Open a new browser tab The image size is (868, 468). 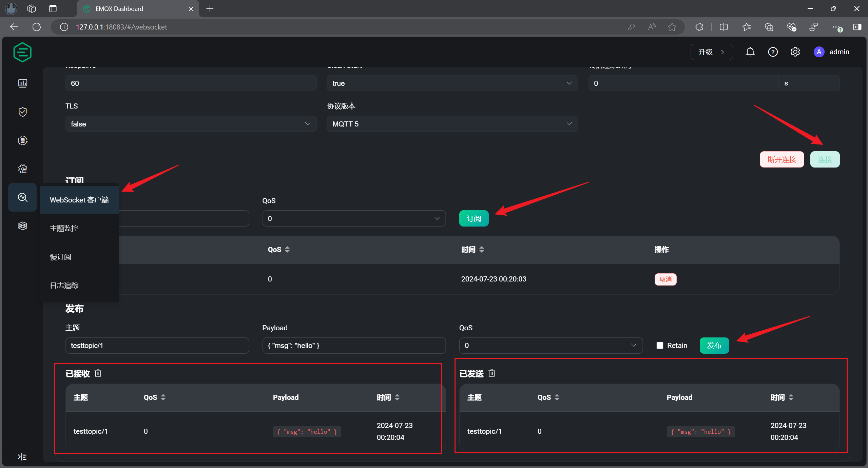click(x=210, y=8)
